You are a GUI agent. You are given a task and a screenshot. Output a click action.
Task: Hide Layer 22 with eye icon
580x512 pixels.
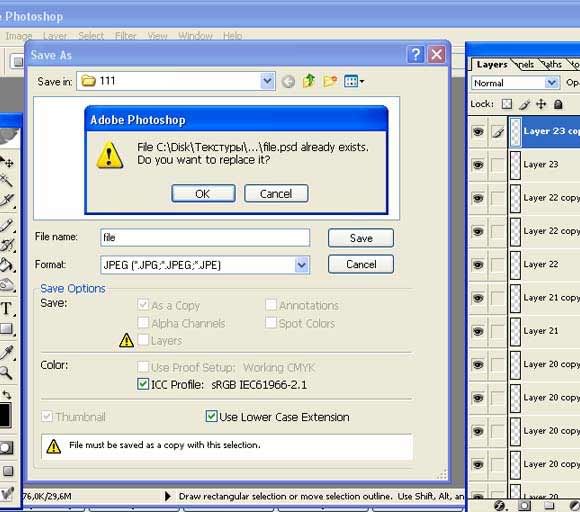tap(478, 265)
